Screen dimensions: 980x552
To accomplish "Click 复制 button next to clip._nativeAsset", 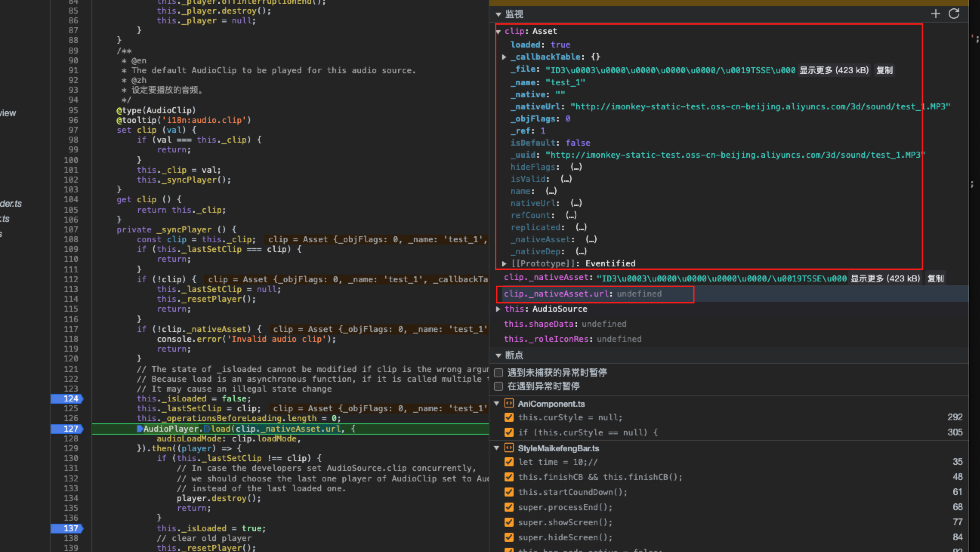I will pyautogui.click(x=935, y=279).
